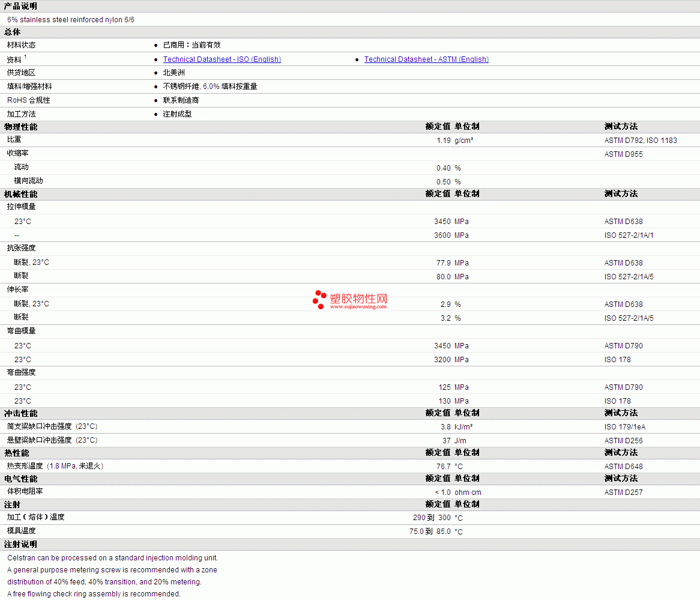Click the 热性能 section header
700x600 pixels.
click(x=17, y=453)
